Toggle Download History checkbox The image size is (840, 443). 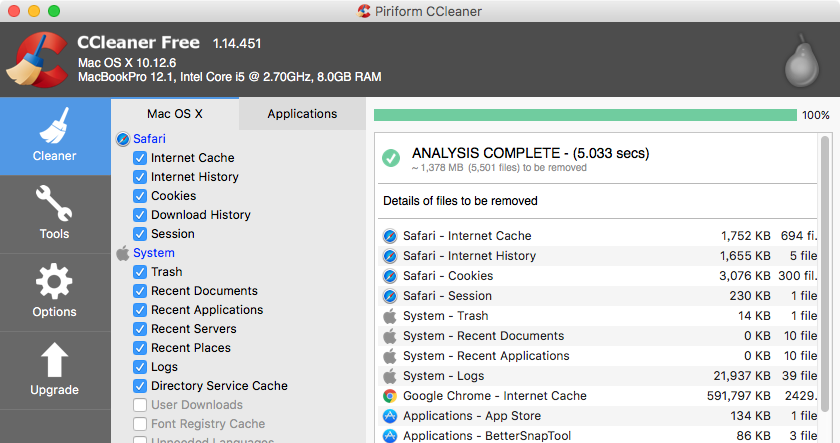point(140,215)
